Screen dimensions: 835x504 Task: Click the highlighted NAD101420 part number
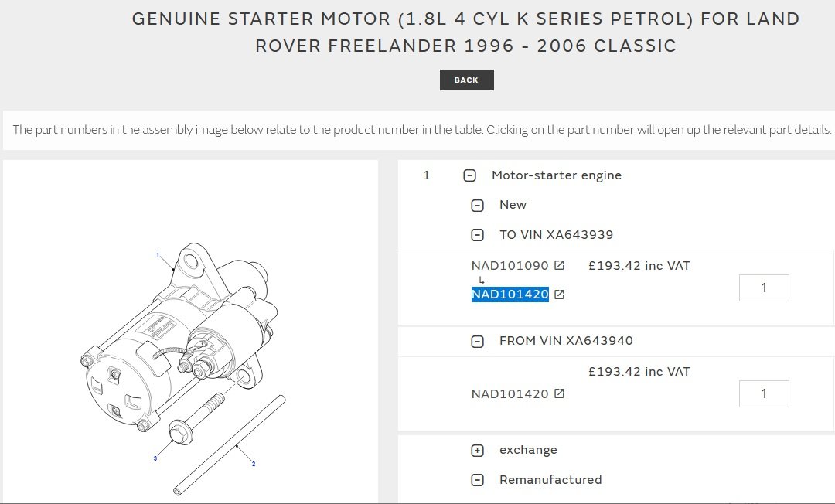pos(510,295)
